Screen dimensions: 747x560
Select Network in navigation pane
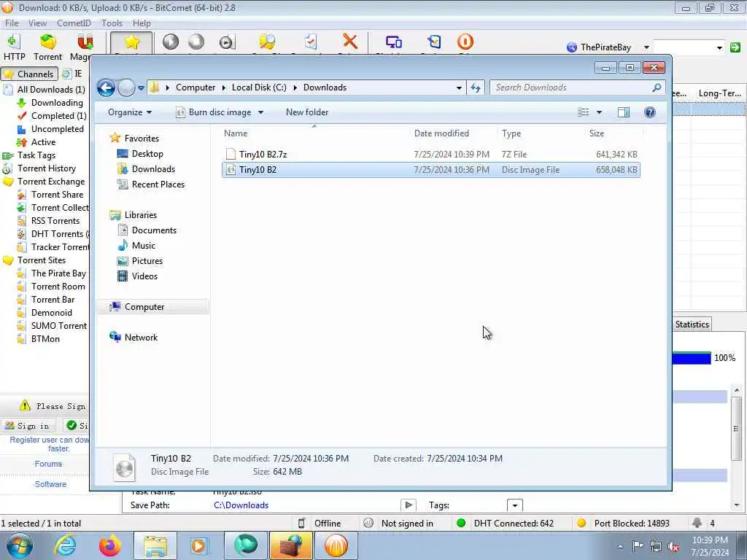click(x=141, y=337)
